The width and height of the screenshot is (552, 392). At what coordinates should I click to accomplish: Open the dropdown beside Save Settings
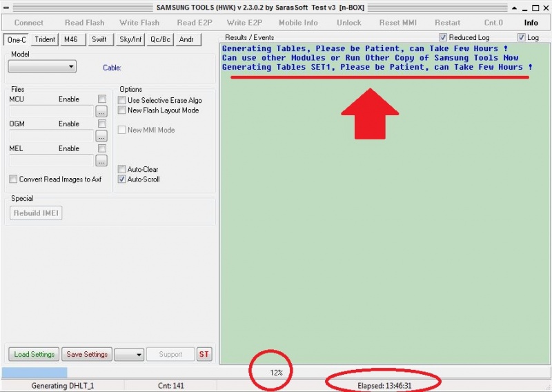coord(129,354)
